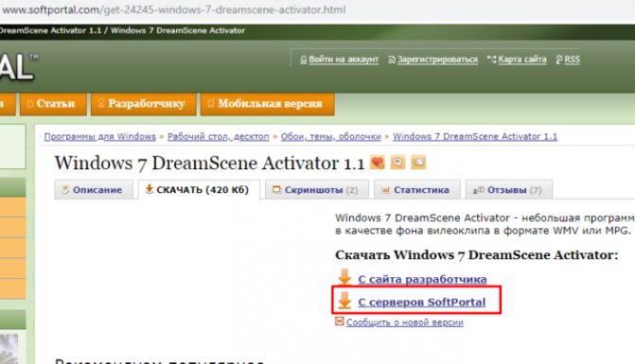
Task: Click download arrow icon next to С сайта разработчика
Action: pyautogui.click(x=344, y=278)
